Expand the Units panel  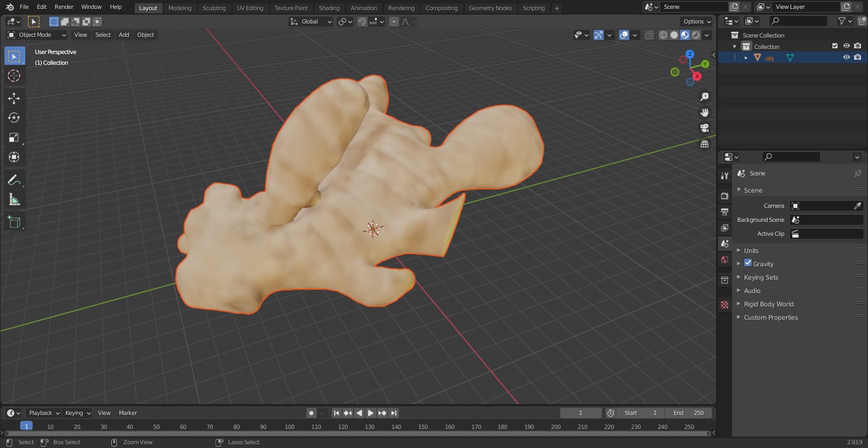click(751, 250)
